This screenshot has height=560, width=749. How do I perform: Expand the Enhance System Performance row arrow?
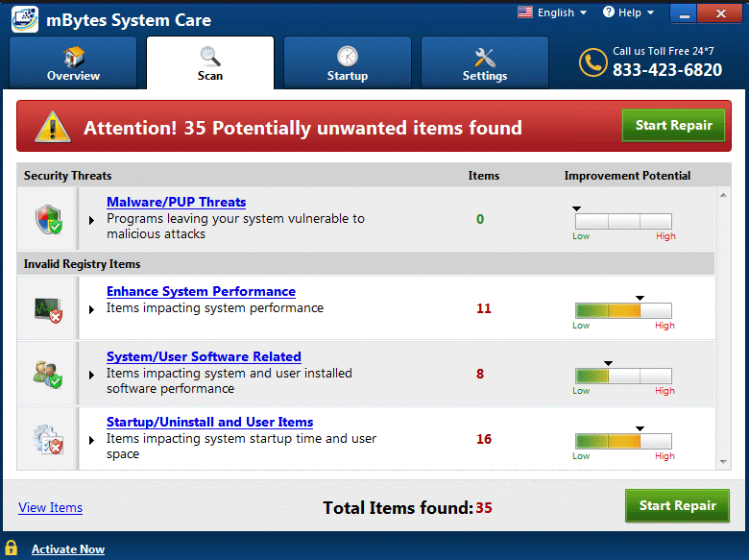92,309
